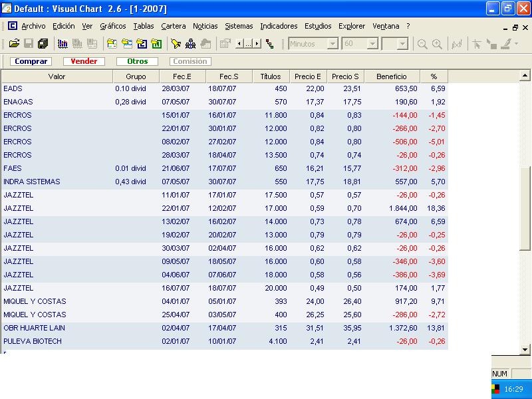Viewport: 532px width, 399px height.
Task: Open the Archivo menu
Action: coord(33,26)
